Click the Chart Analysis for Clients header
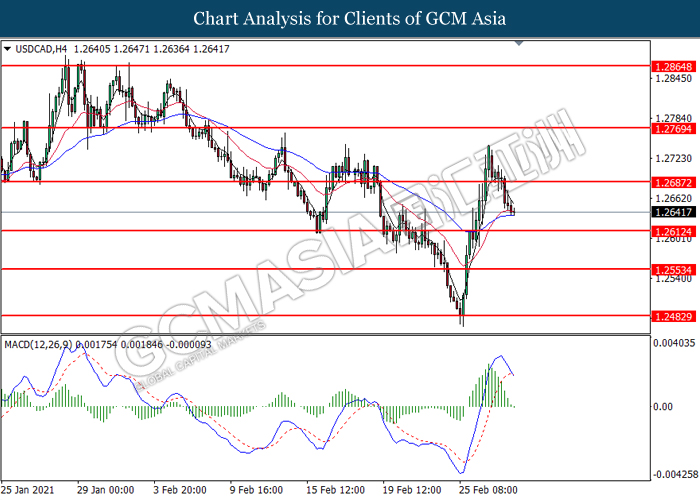The width and height of the screenshot is (700, 500). tap(350, 19)
